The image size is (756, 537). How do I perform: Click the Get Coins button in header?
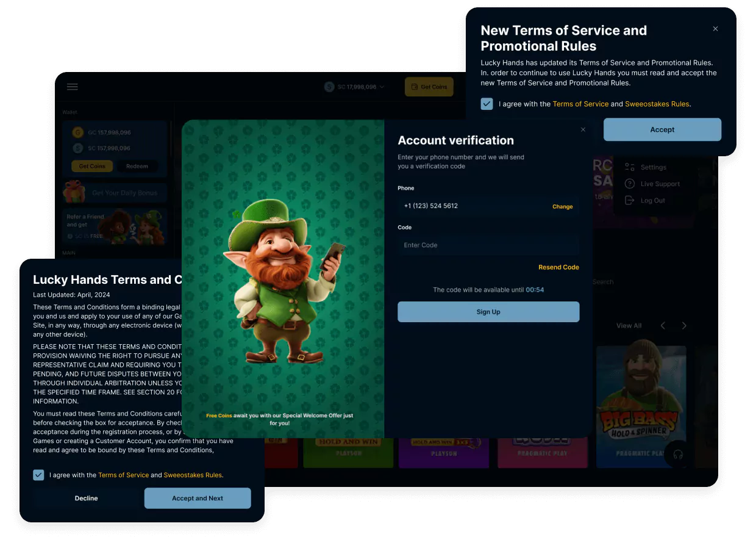click(x=430, y=87)
